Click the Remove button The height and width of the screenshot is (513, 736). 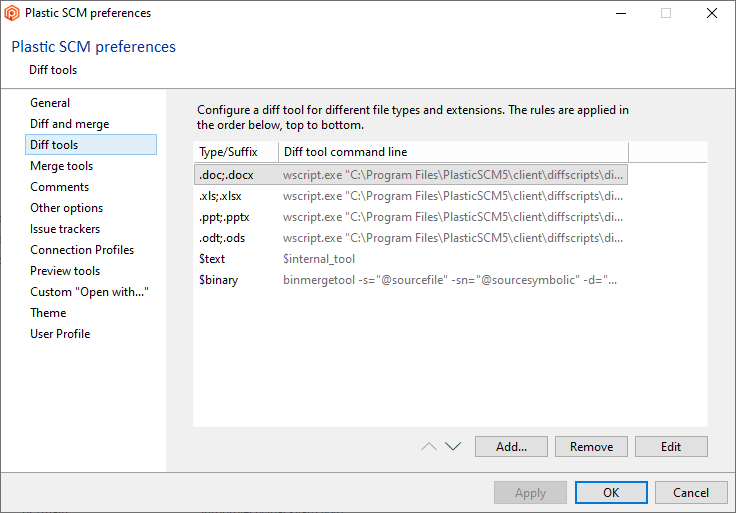(591, 446)
